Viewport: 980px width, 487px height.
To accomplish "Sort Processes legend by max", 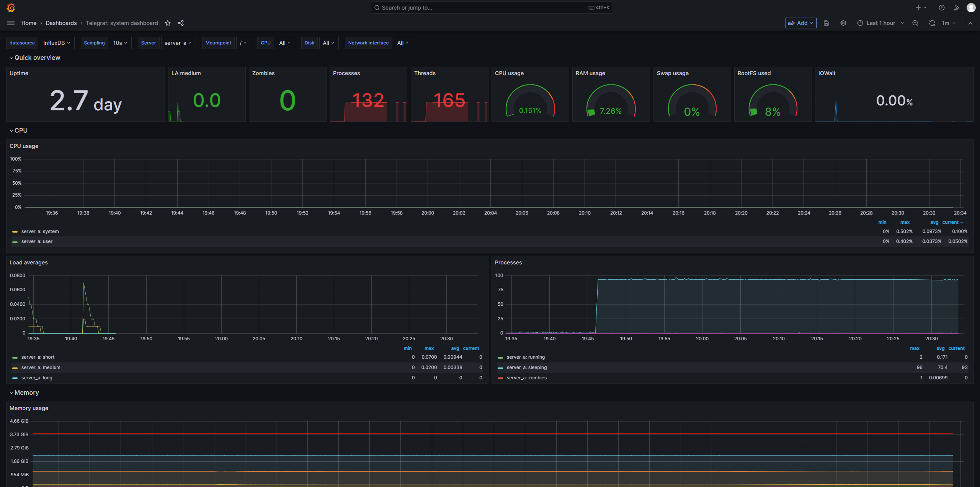I will [915, 348].
